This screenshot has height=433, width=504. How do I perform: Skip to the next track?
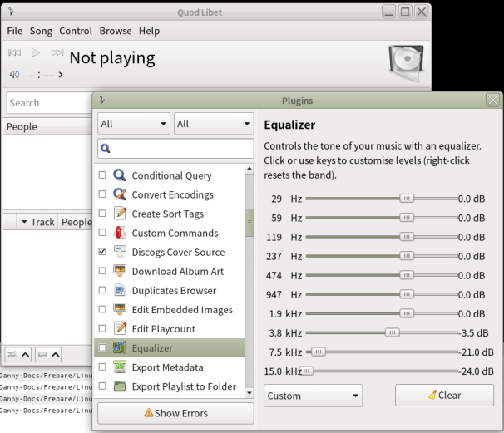coord(57,53)
